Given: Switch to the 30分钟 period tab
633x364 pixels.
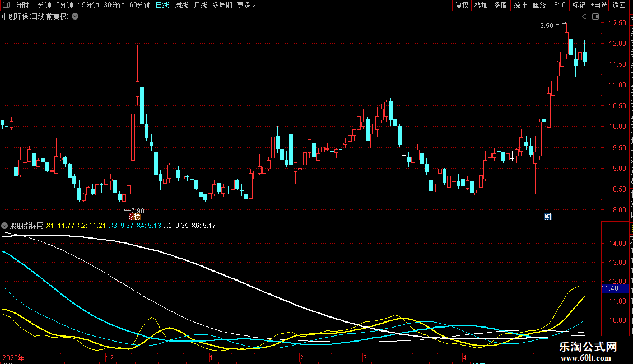Looking at the screenshot, I should point(114,5).
